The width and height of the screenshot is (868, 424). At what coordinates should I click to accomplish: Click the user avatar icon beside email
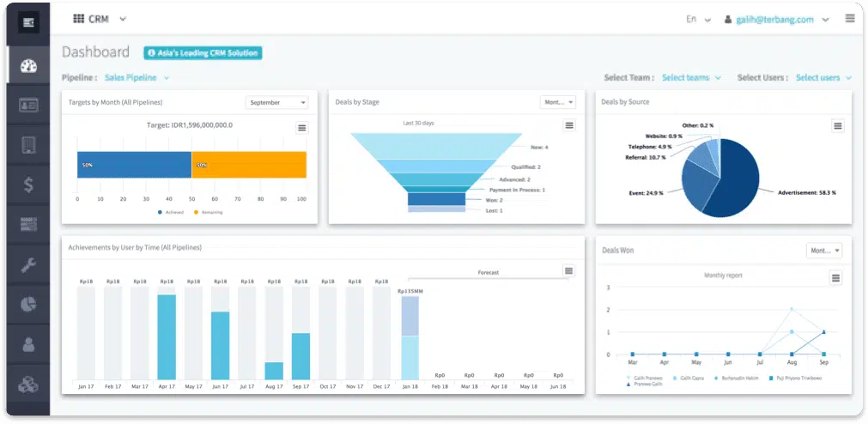[x=728, y=20]
